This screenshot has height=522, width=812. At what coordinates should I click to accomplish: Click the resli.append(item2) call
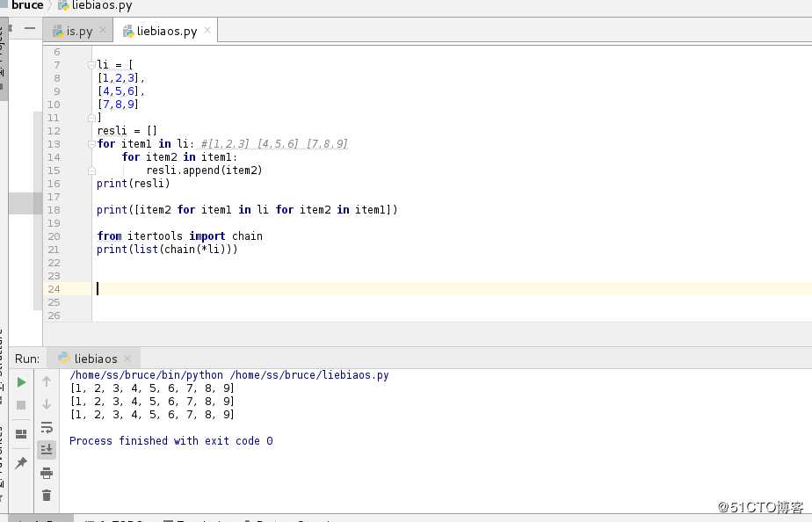[205, 170]
